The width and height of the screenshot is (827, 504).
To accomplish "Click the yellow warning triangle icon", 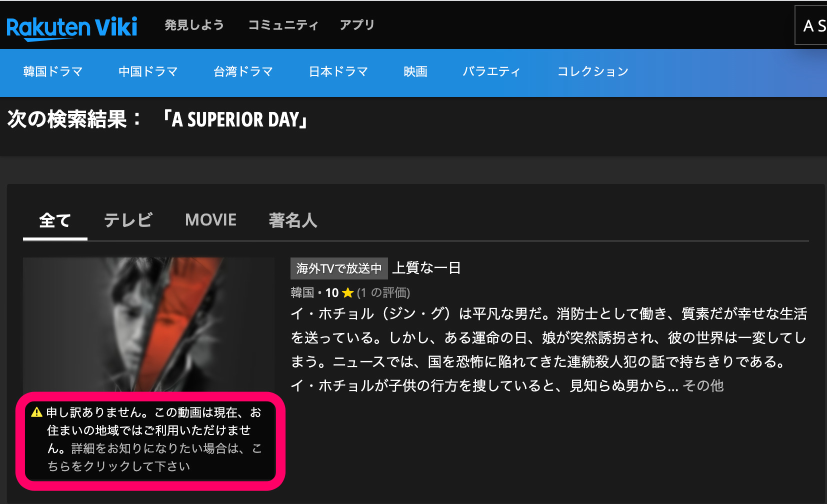I will tap(36, 412).
